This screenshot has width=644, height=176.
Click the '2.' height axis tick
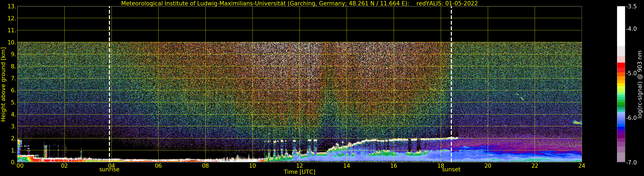point(13,138)
